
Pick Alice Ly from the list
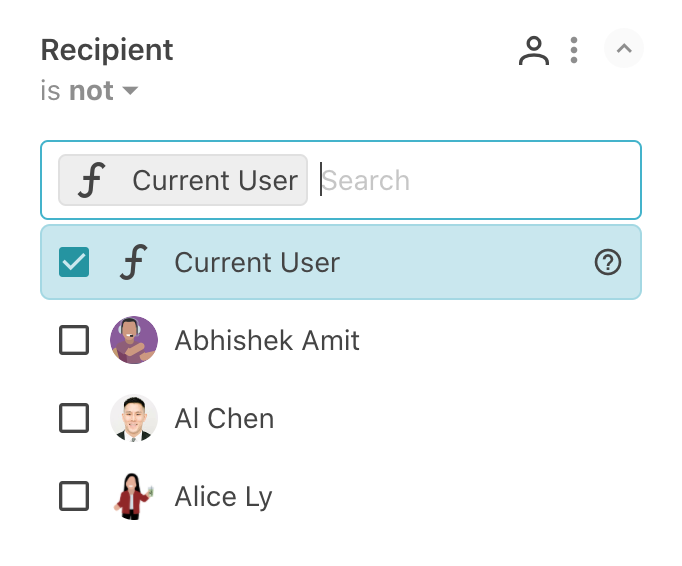(223, 496)
